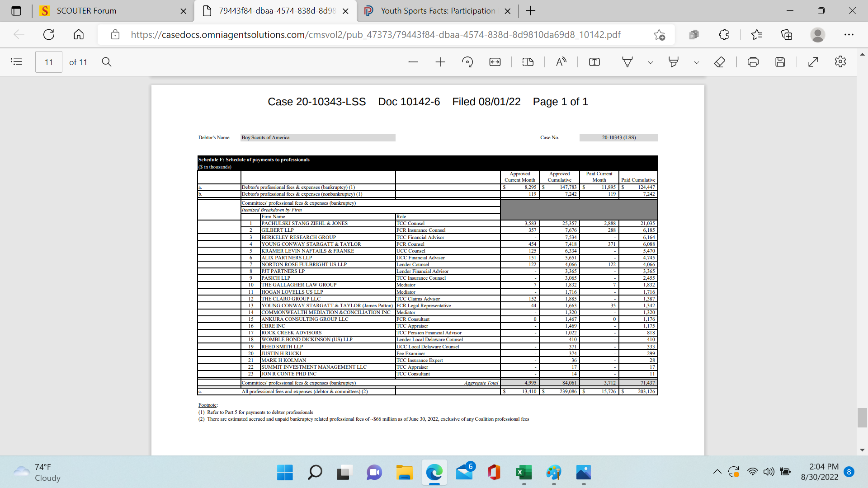Select the PDF Erase tool
The width and height of the screenshot is (868, 488).
tap(720, 62)
